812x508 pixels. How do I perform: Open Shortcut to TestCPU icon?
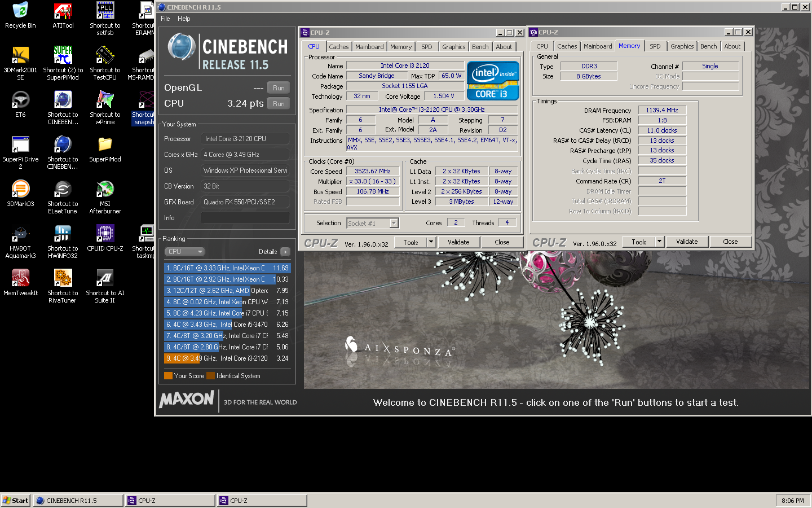coord(105,63)
